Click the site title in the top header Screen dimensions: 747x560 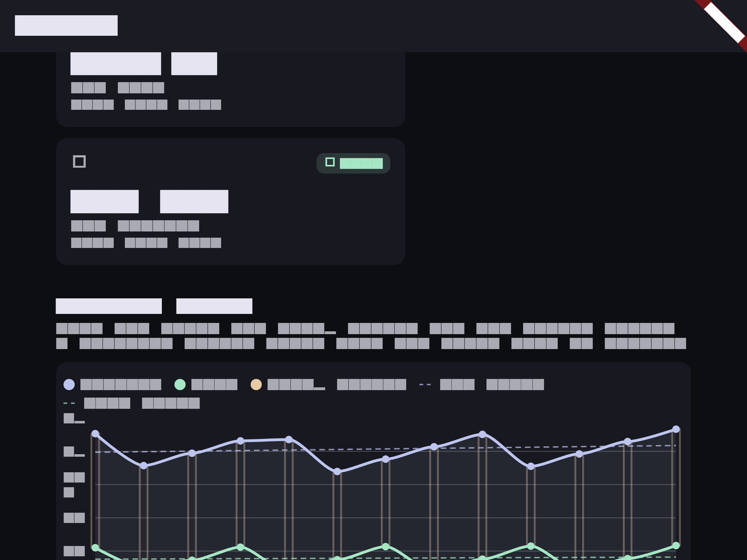click(x=66, y=25)
